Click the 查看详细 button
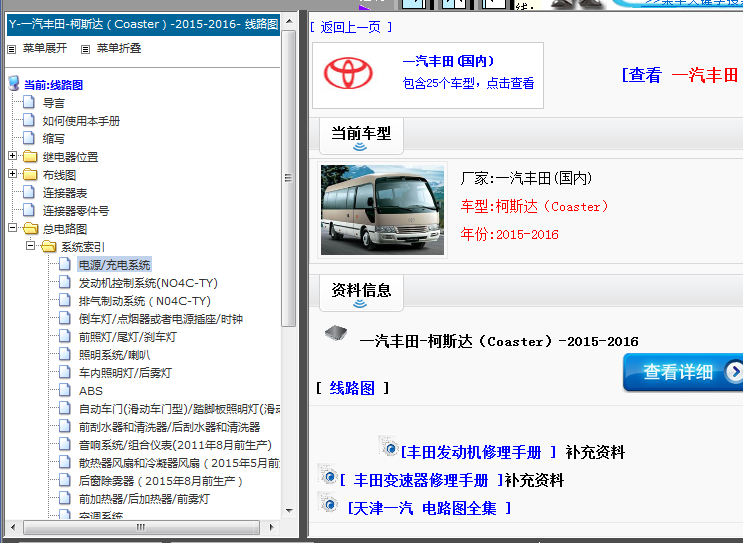This screenshot has width=743, height=543. tap(683, 372)
